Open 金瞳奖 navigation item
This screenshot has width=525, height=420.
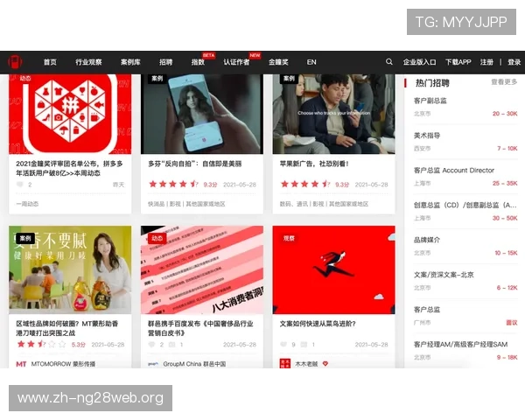coord(278,62)
